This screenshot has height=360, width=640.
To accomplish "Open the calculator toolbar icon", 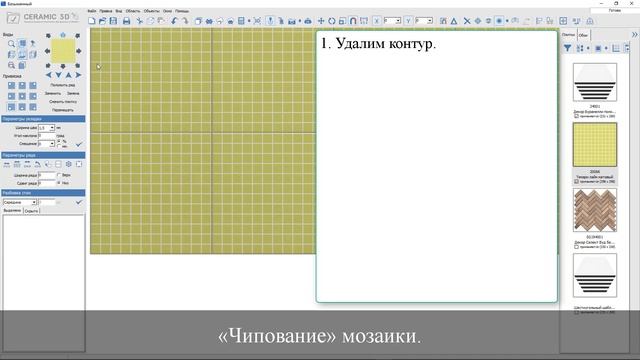I will 241,21.
